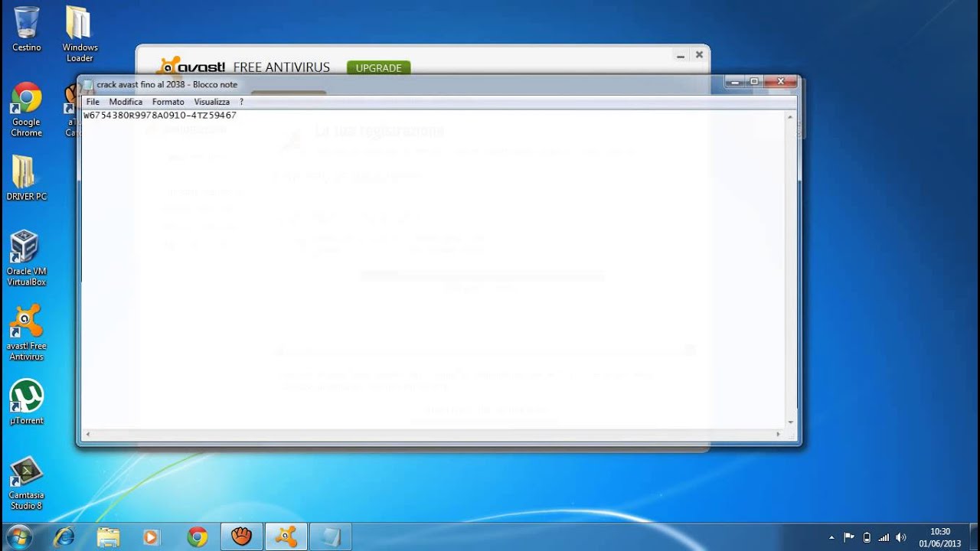This screenshot has height=551, width=980.
Task: Open Notepad Formato menu
Action: tap(168, 102)
